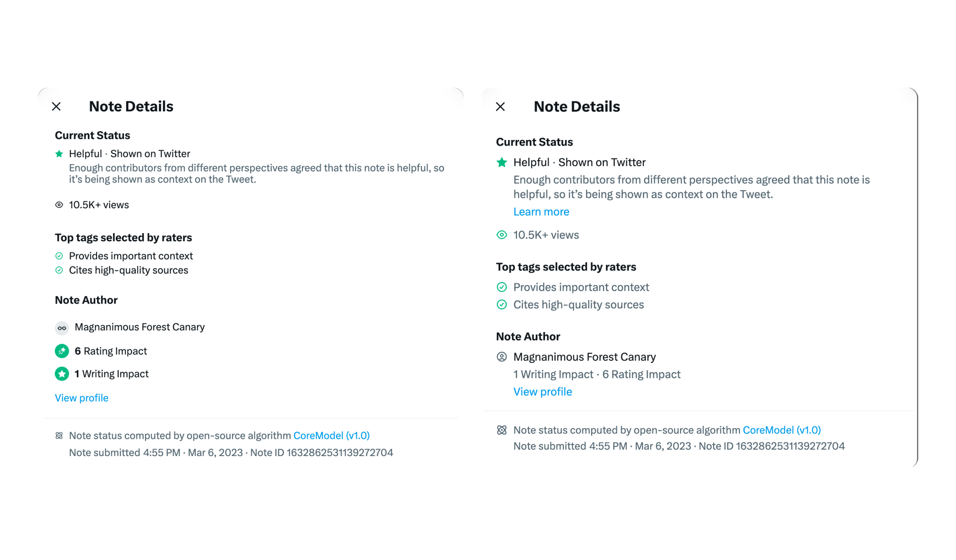Click right panel checkmark for Provides important context
The width and height of the screenshot is (956, 560).
click(x=502, y=287)
